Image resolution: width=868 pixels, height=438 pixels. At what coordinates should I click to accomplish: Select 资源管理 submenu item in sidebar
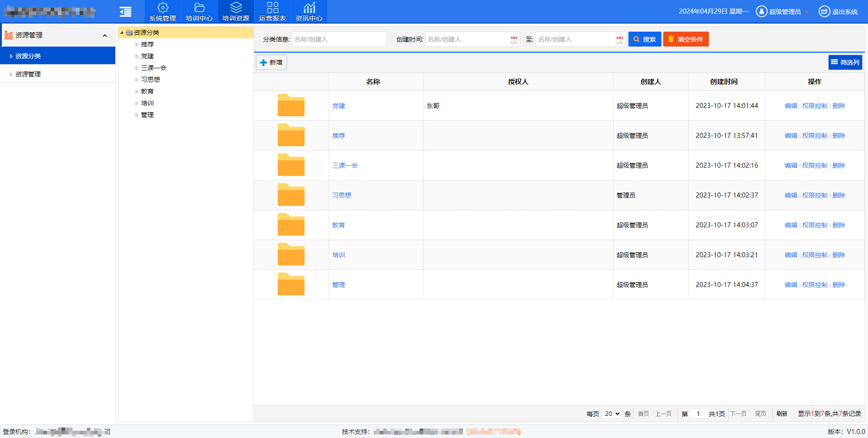pos(58,74)
